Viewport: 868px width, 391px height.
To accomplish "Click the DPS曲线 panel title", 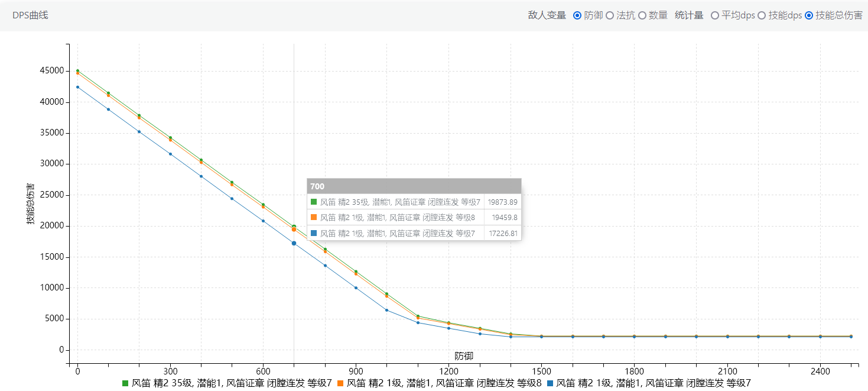I will pyautogui.click(x=30, y=15).
